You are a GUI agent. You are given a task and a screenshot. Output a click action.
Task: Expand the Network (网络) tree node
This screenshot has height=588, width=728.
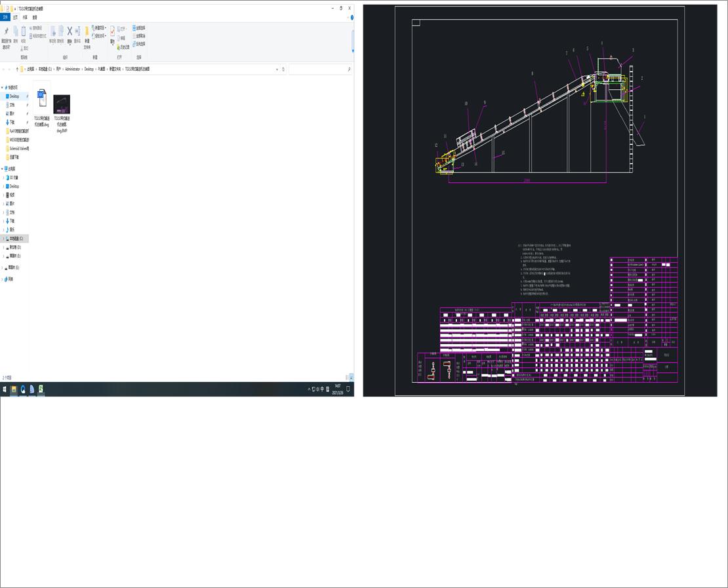click(3, 279)
